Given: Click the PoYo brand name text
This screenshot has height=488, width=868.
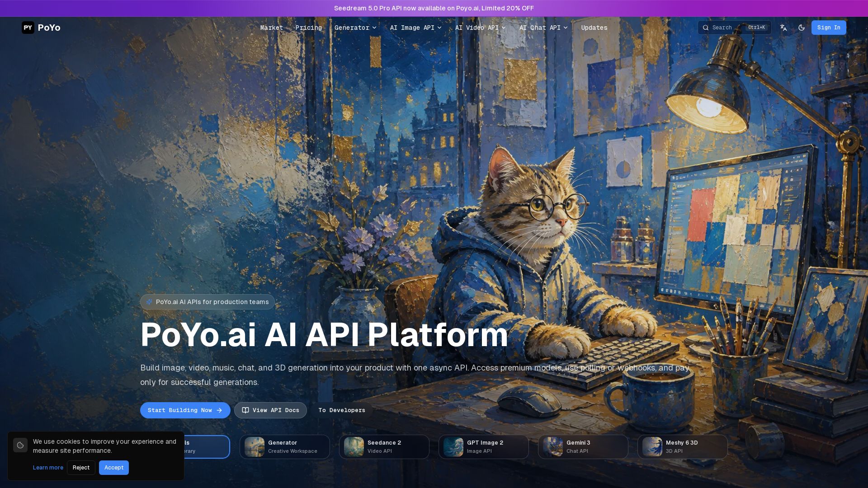Looking at the screenshot, I should point(49,28).
